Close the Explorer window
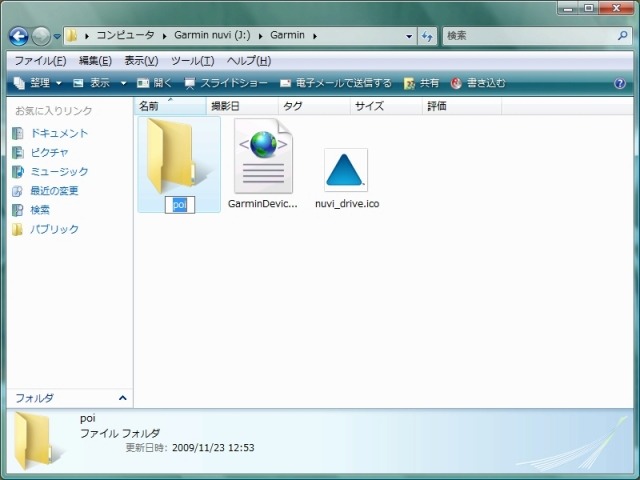 click(616, 8)
